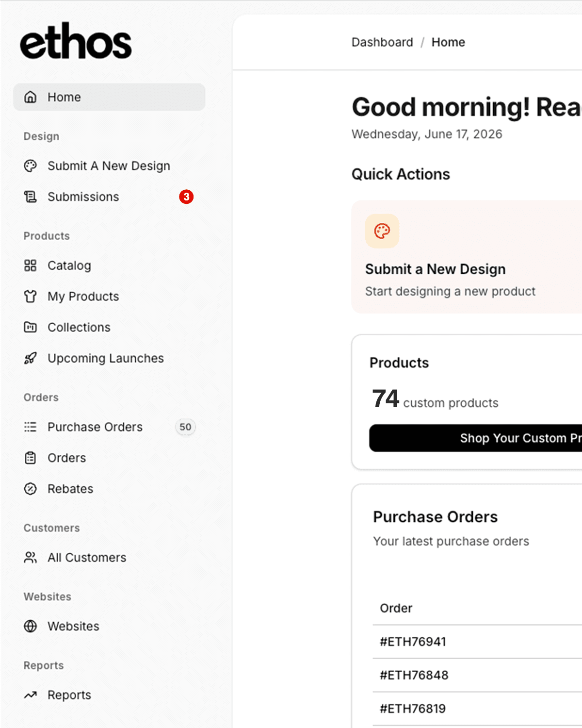This screenshot has width=582, height=728.
Task: Click the clipboard icon beside Orders
Action: point(31,458)
